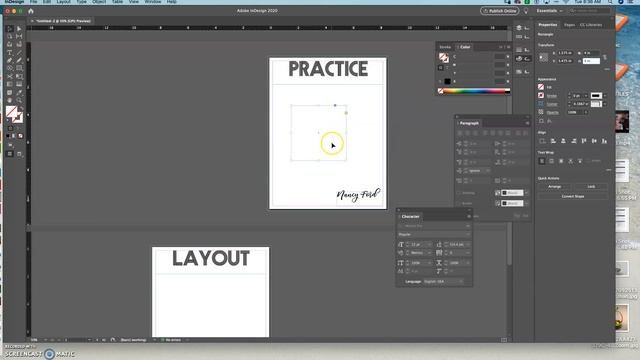Select Jump object text wrap option
This screenshot has width=640, height=360.
pos(571,161)
